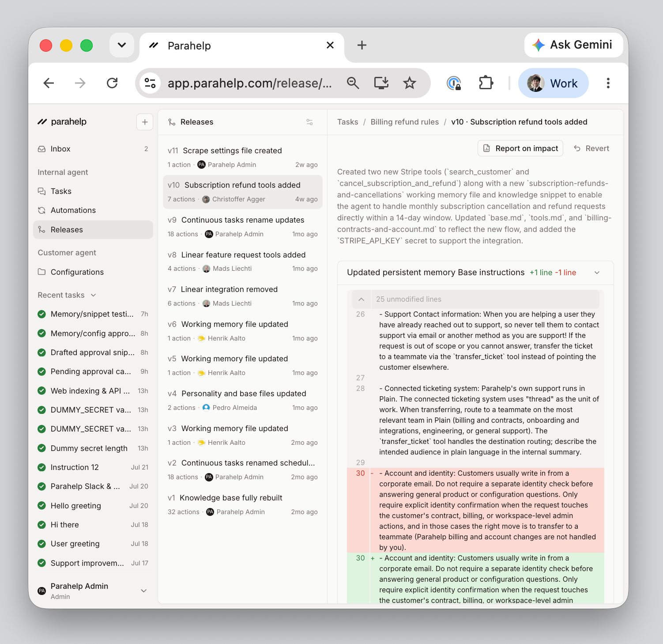Open recent task Hi there
This screenshot has width=663, height=644.
point(93,525)
